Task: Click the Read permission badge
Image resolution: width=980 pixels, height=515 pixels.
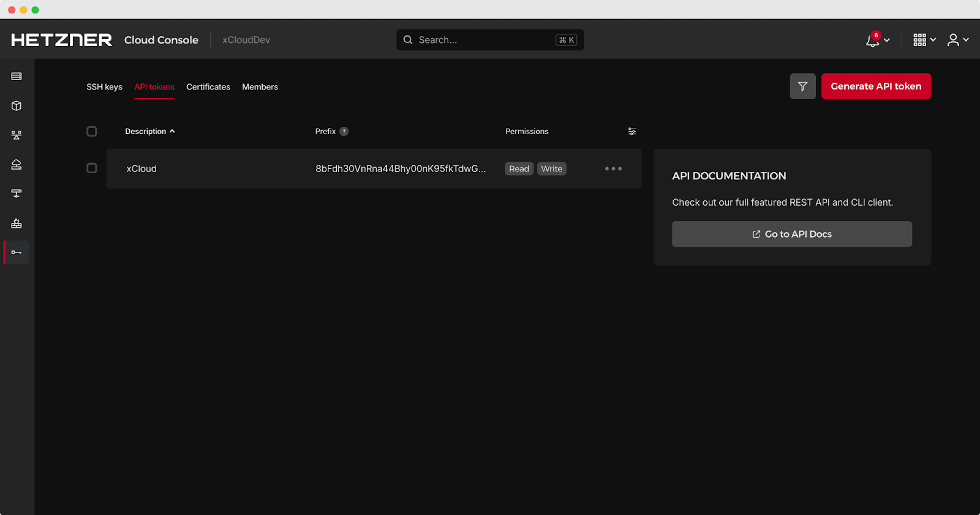Action: click(519, 168)
